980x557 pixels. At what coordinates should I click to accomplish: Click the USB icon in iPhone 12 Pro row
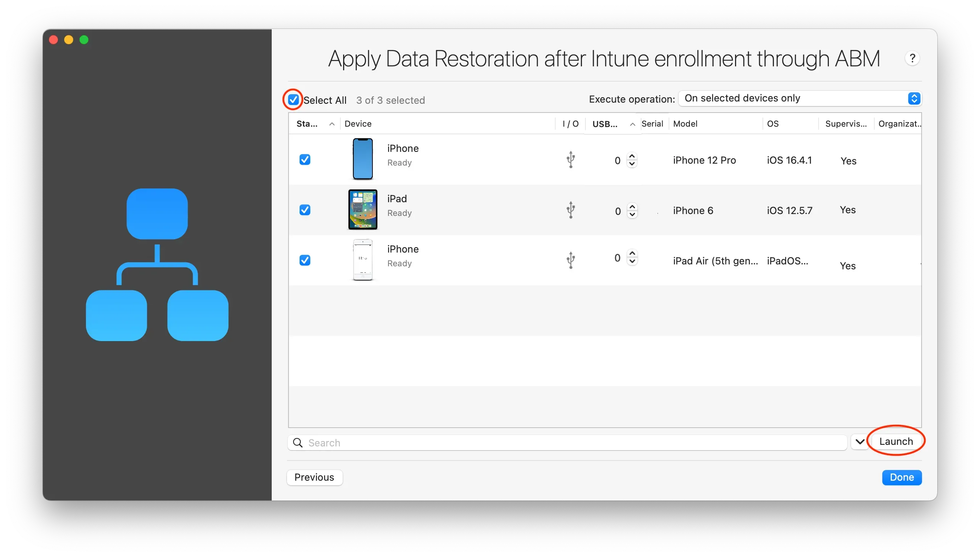(571, 159)
